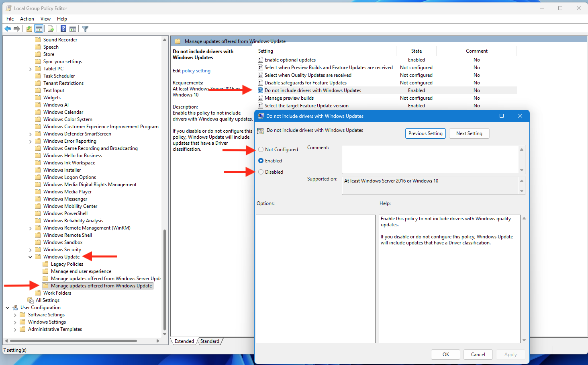Click the Windows Sandbox folder icon
Screen dimensions: 588x365
point(38,242)
